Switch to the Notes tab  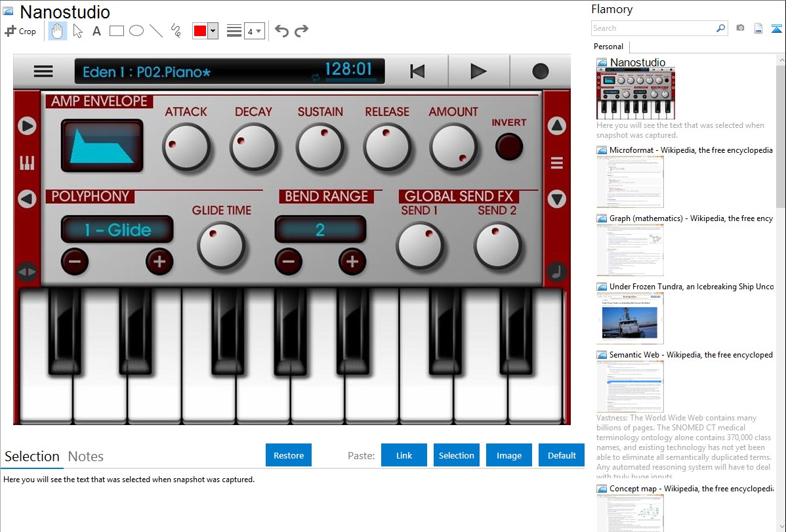86,457
